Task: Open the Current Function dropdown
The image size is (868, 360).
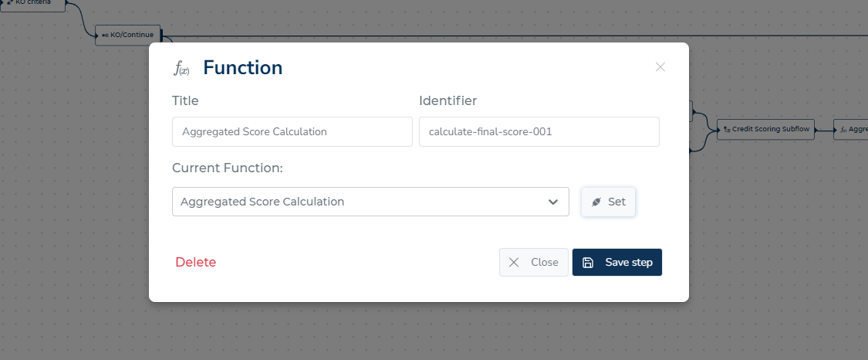Action: pos(370,202)
